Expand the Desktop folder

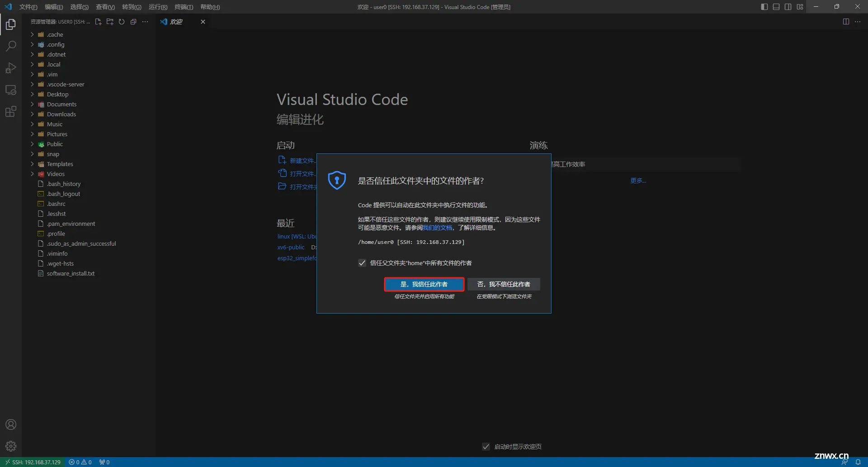89,94
